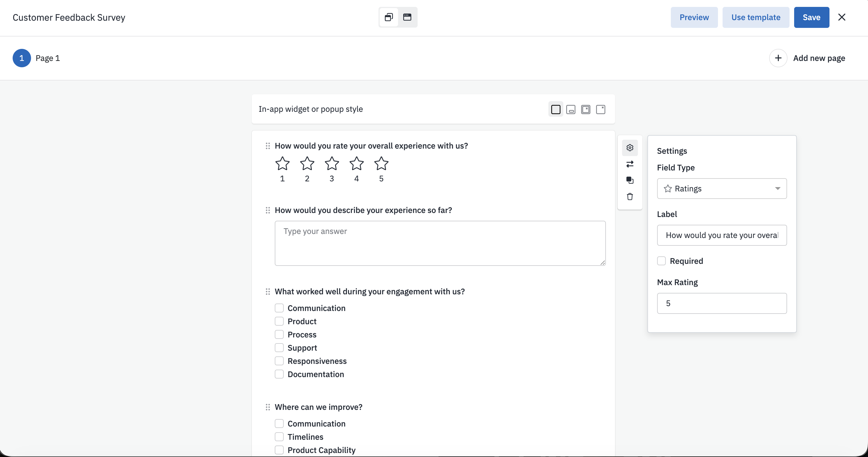Choose the top-right corner popup style icon
This screenshot has width=868, height=457.
600,110
